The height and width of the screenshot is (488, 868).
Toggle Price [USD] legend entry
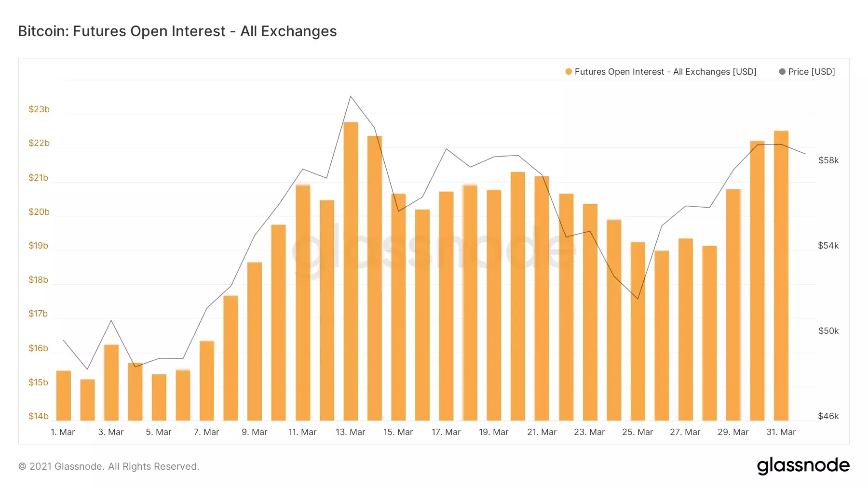807,71
